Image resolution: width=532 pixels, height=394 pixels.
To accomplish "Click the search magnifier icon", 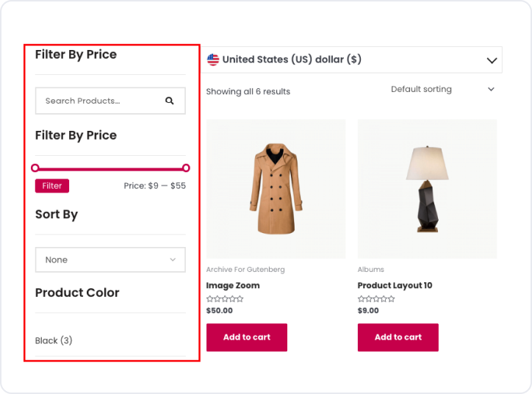I will pos(170,101).
